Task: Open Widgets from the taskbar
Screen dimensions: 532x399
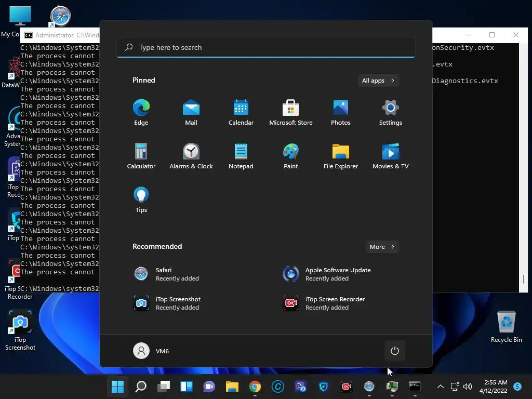Action: click(x=187, y=387)
